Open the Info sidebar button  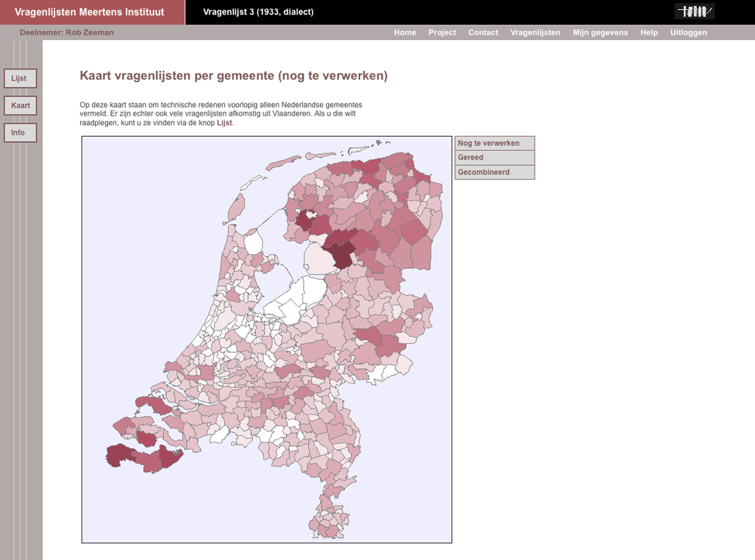(x=20, y=133)
